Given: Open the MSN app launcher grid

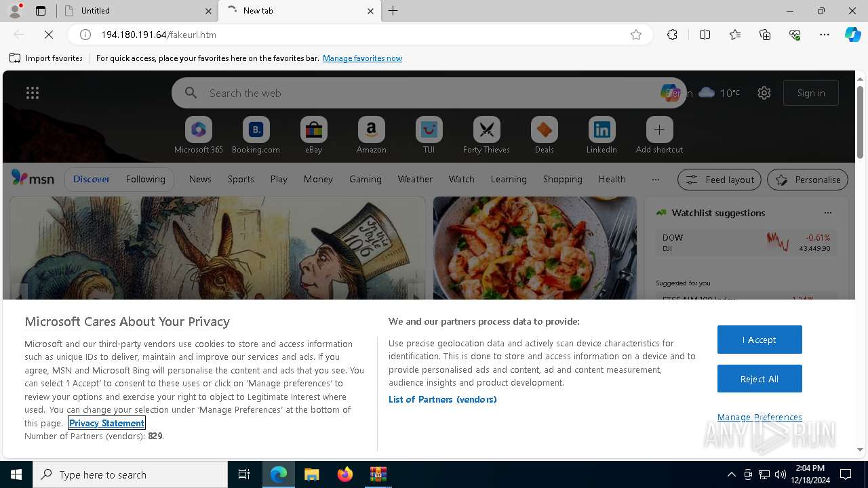Looking at the screenshot, I should click(33, 93).
